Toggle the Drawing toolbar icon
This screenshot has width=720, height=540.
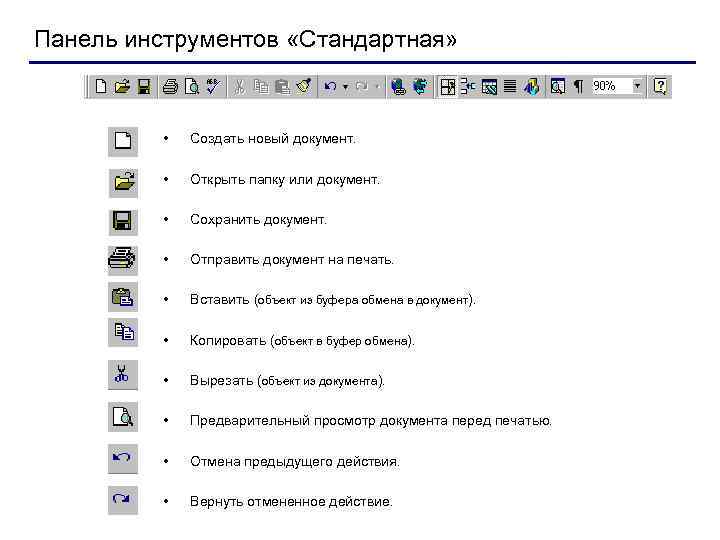click(532, 86)
